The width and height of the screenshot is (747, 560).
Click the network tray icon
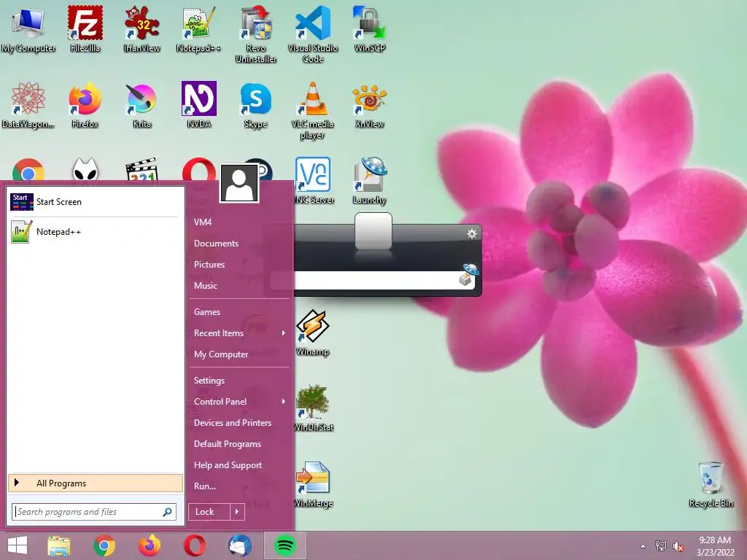(x=661, y=546)
